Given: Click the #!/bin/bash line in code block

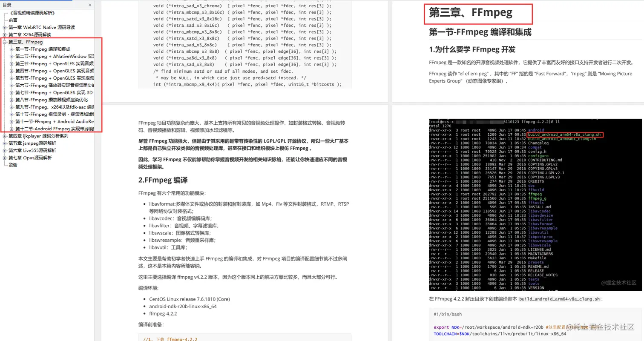Looking at the screenshot, I should point(448,315).
